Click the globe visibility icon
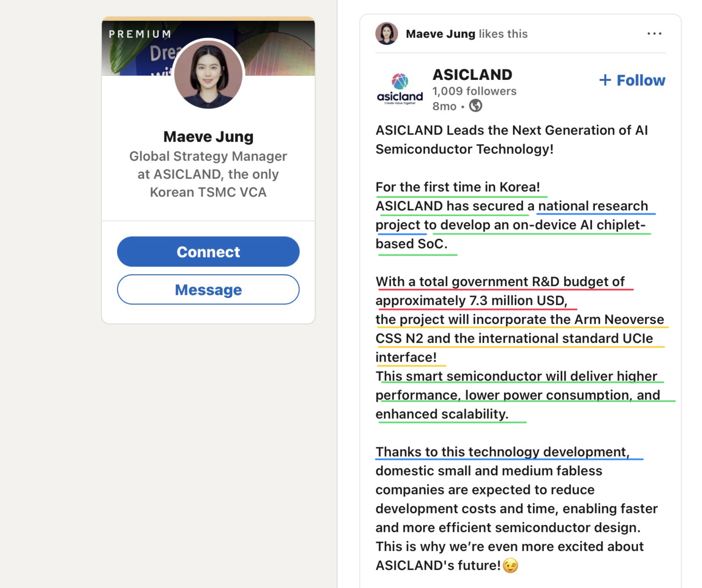The image size is (702, 588). pos(476,106)
